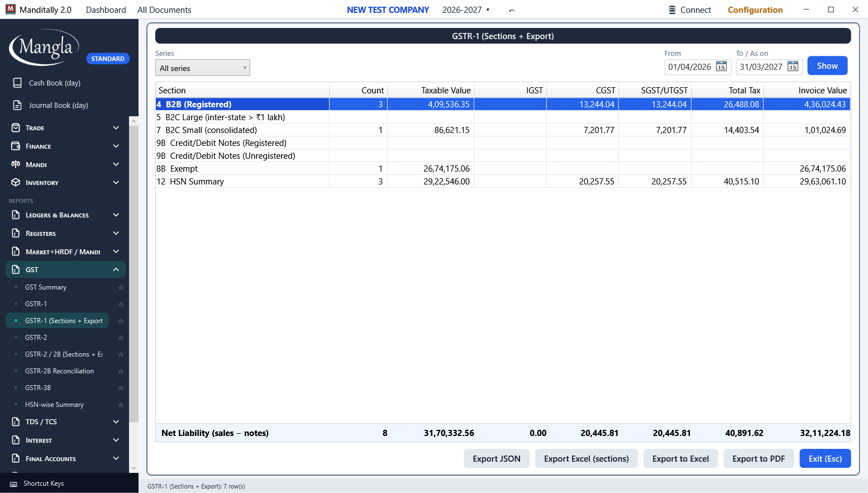Favorite GST Summary with its star

(x=121, y=287)
